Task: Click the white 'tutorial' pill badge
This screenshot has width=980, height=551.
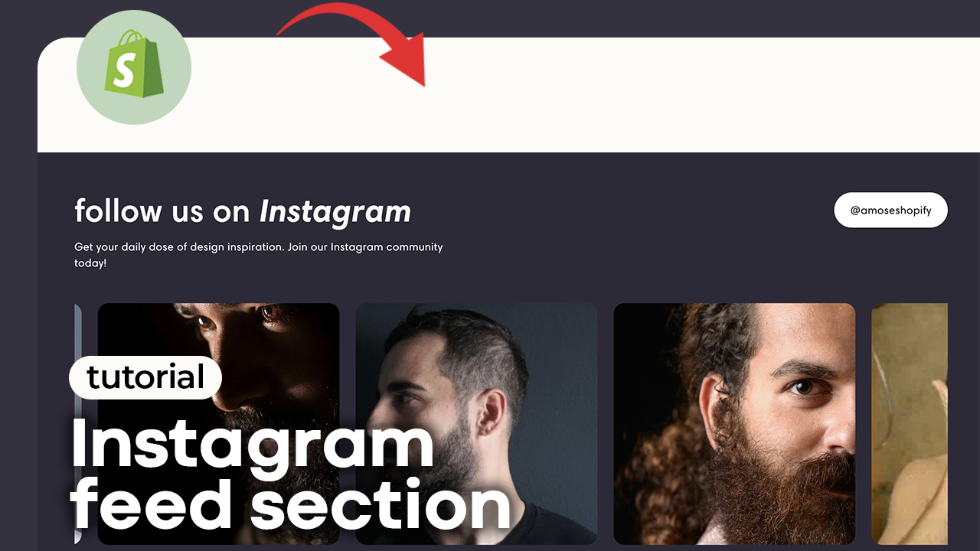Action: [x=145, y=377]
